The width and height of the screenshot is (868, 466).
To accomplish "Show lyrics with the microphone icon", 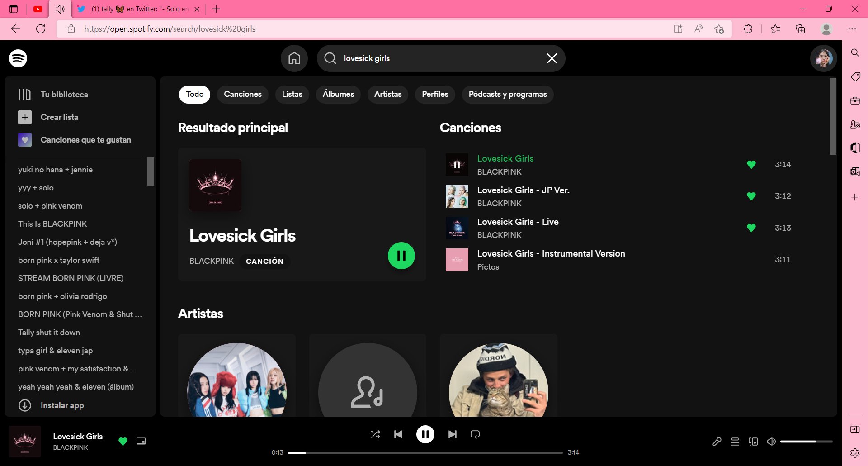I will pyautogui.click(x=717, y=442).
